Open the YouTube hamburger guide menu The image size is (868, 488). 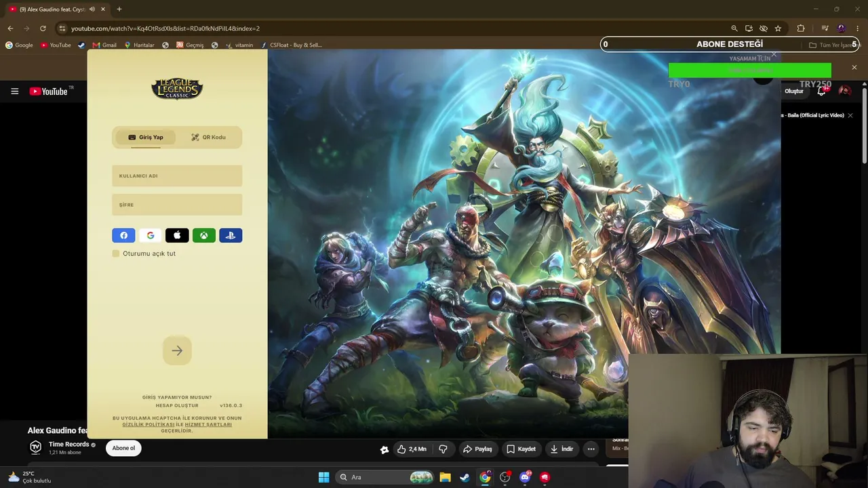14,91
